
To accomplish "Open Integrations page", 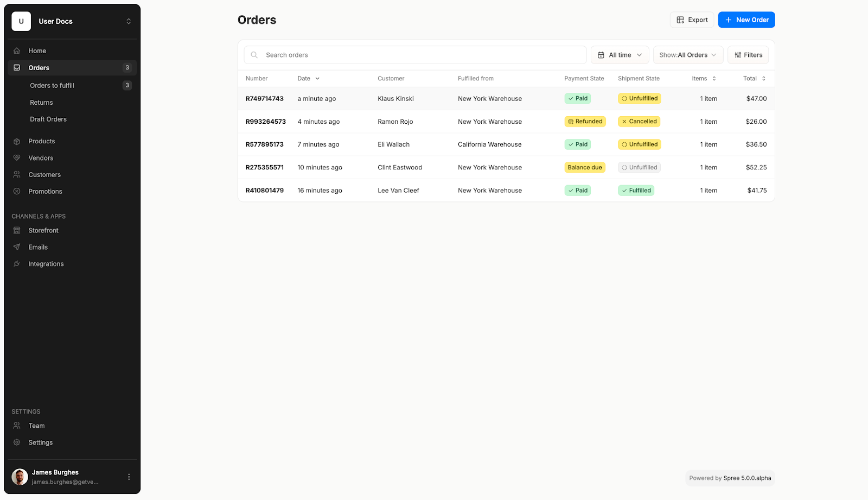I will [x=46, y=264].
